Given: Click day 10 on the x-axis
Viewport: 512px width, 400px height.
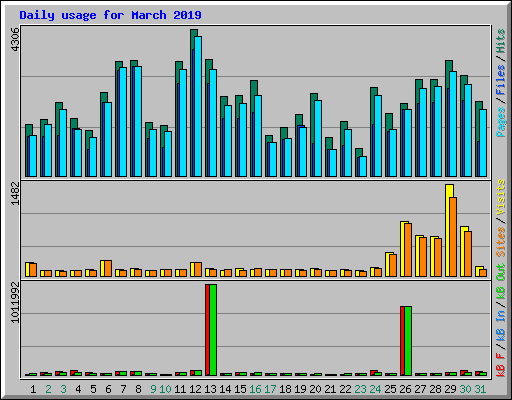Looking at the screenshot, I should [x=165, y=389].
